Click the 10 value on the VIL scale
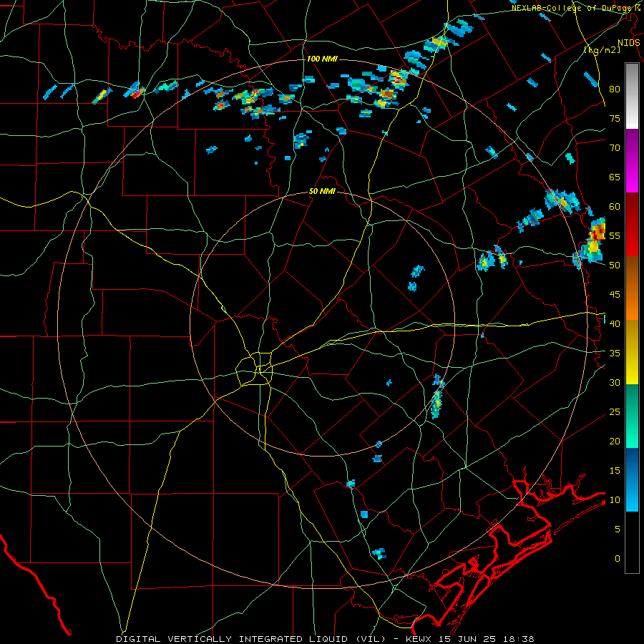This screenshot has width=644, height=644. coord(615,500)
